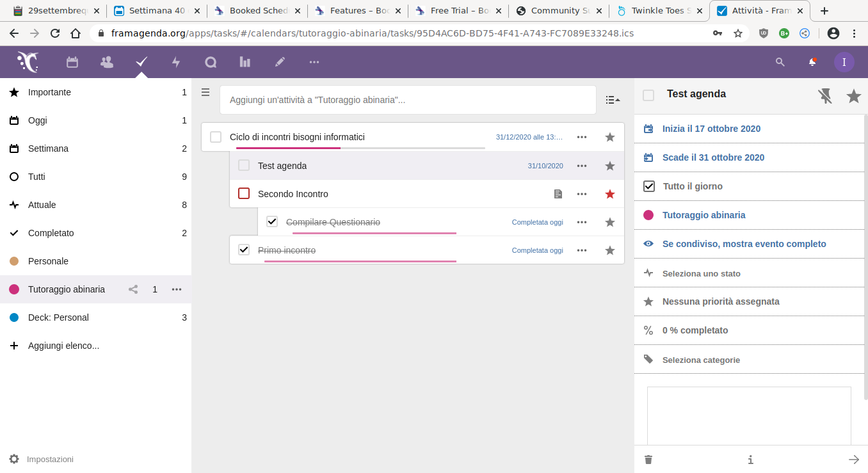Toggle the checkbox in the Test agenda details header
868x473 pixels.
pos(648,95)
